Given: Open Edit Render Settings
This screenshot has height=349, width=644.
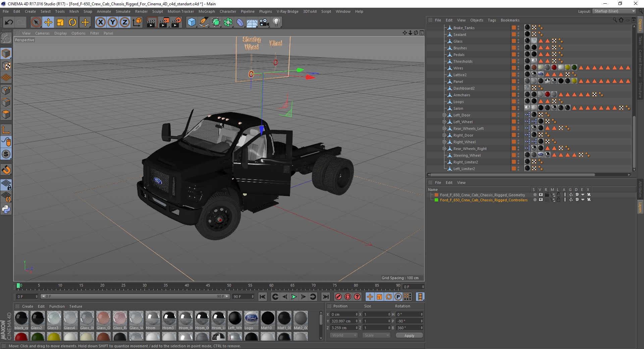Looking at the screenshot, I should [x=176, y=22].
